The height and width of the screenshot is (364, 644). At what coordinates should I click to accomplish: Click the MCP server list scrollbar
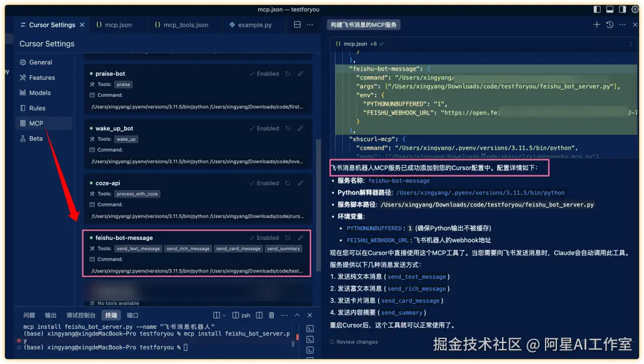tap(318, 205)
